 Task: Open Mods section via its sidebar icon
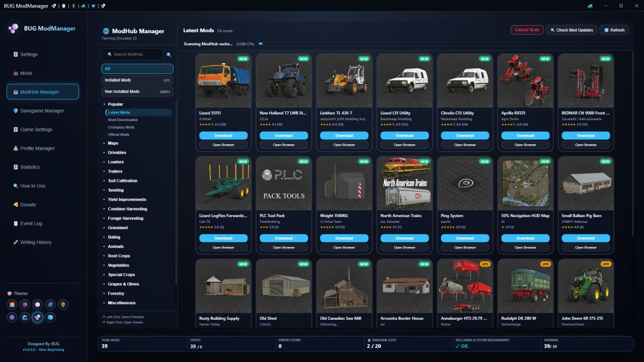point(16,73)
